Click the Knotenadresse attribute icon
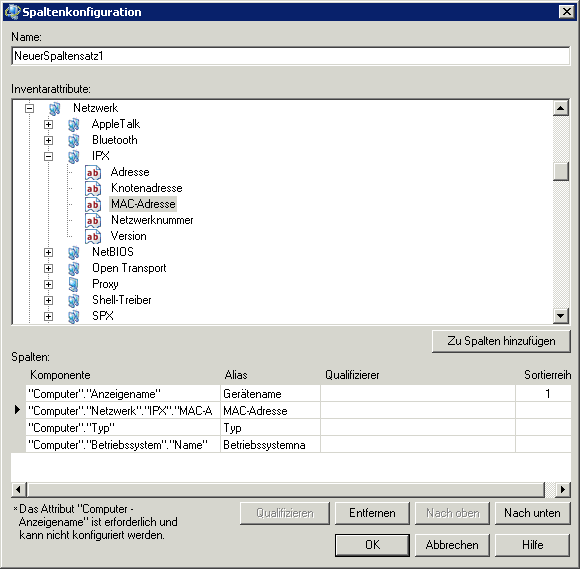Screen dimensions: 580x569 point(93,188)
